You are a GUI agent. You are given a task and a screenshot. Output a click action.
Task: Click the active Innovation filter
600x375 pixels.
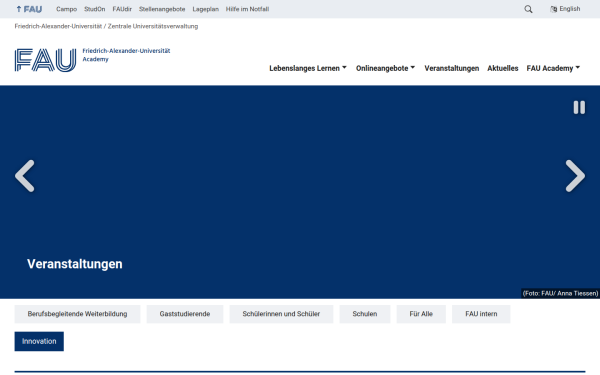[x=39, y=341]
